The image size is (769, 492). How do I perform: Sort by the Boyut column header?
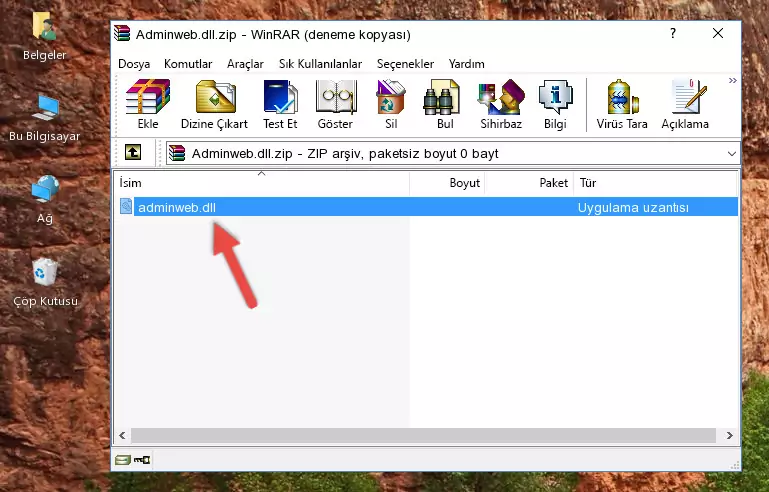coord(447,182)
